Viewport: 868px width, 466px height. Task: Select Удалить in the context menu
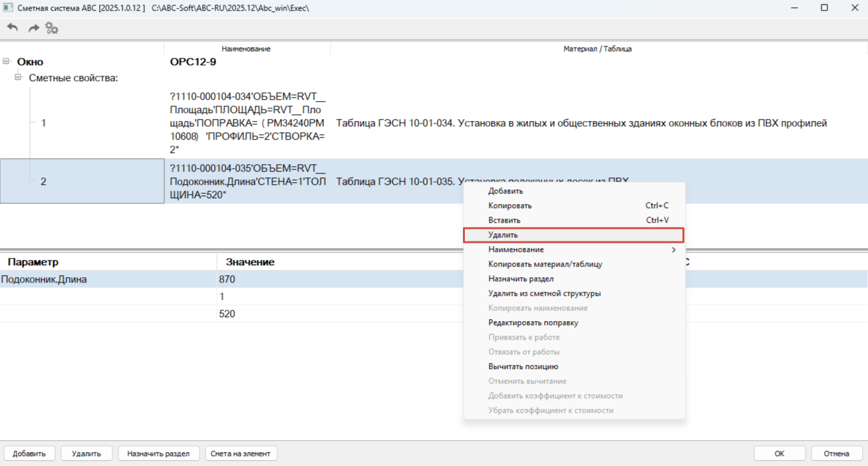[x=574, y=235]
